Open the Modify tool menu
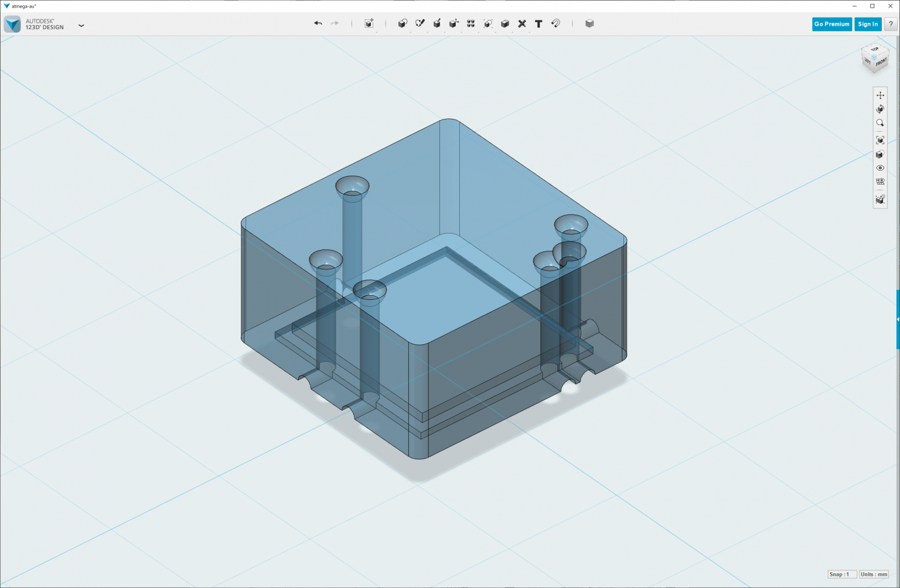 click(x=454, y=23)
